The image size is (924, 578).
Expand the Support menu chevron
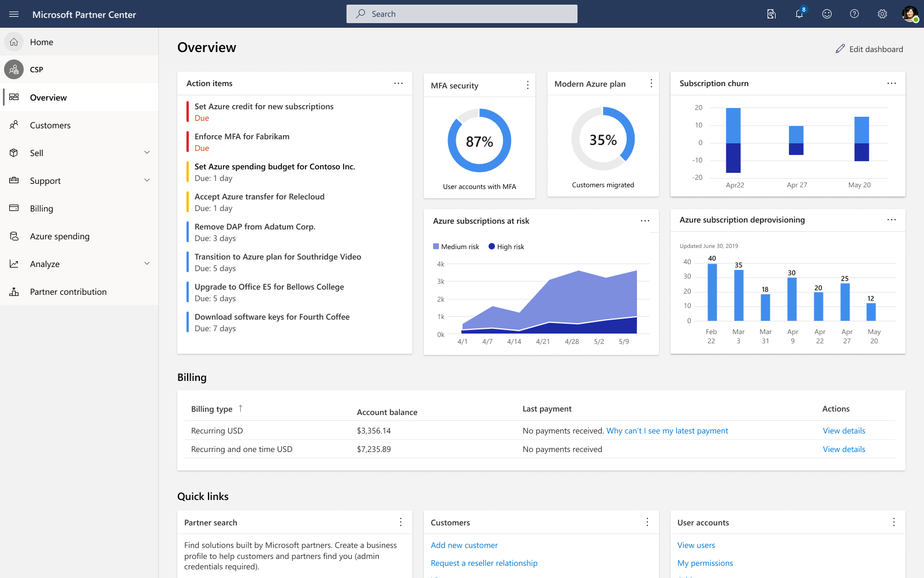coord(147,180)
